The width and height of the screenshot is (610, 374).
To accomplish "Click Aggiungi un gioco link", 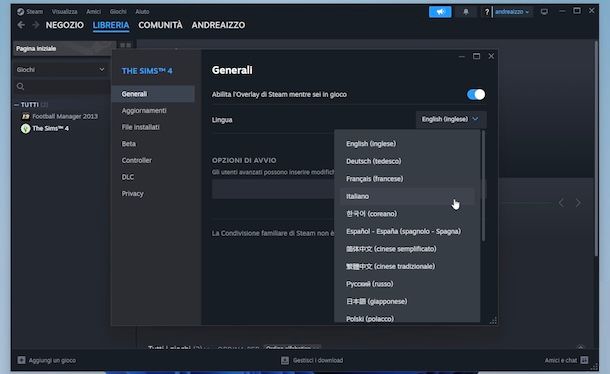I will 52,360.
